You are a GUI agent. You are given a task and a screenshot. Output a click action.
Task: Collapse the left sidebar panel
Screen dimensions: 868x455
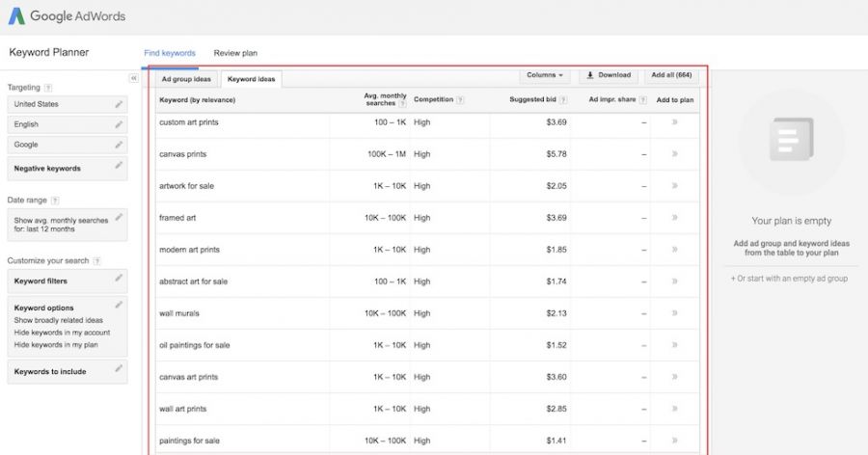(134, 79)
